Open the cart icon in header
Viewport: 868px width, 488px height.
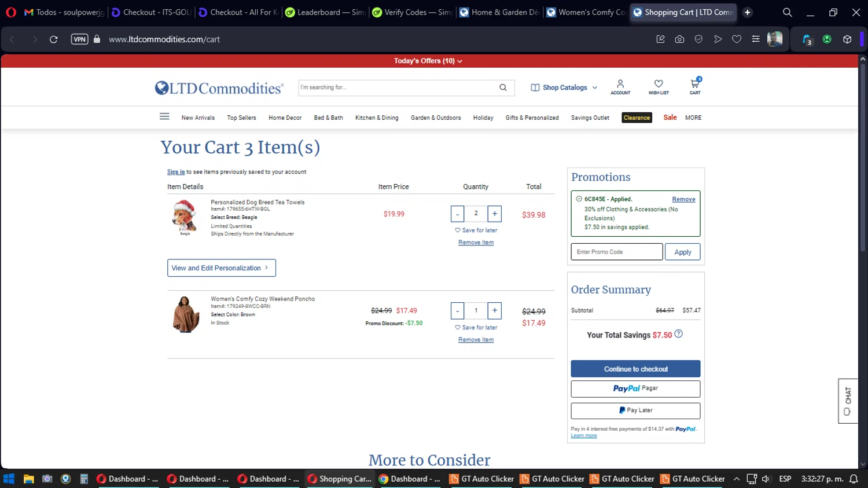pos(695,86)
